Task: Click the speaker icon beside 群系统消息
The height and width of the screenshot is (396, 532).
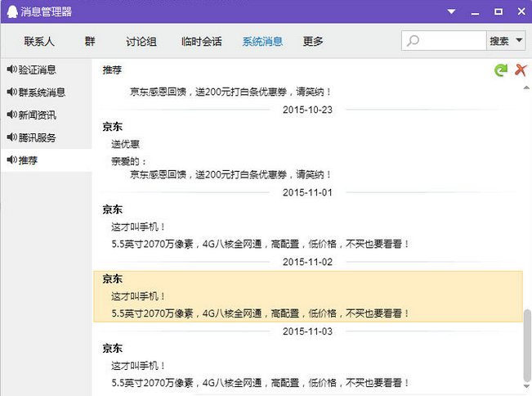Action: click(12, 92)
